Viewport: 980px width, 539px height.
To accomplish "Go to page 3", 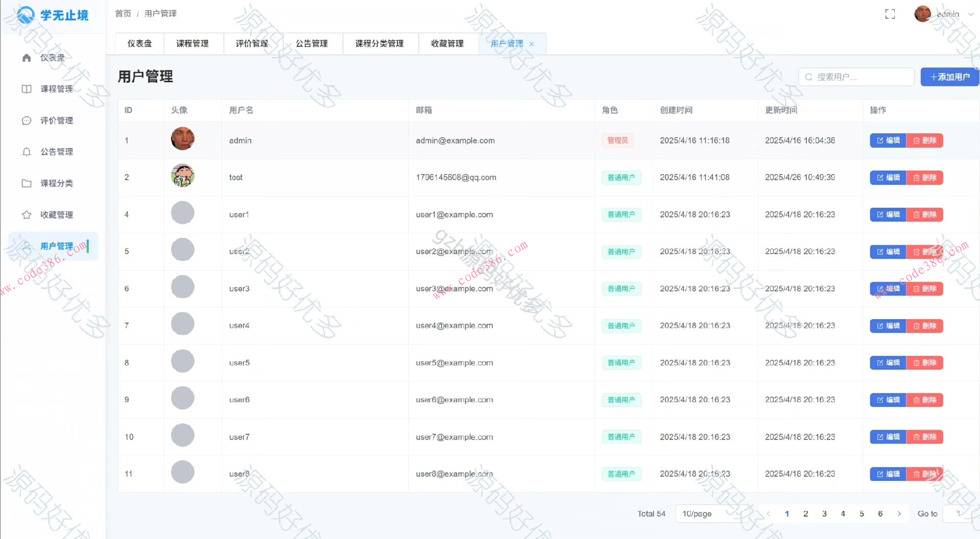I will 824,513.
